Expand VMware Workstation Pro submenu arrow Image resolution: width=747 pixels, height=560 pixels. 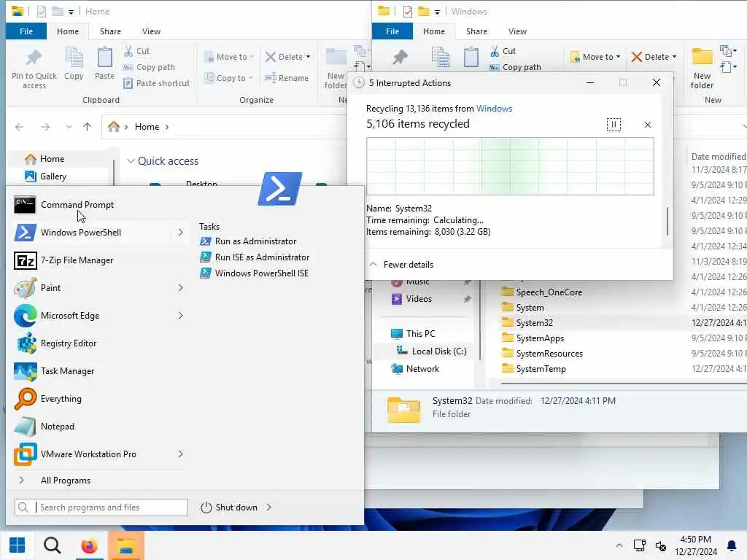pos(181,454)
